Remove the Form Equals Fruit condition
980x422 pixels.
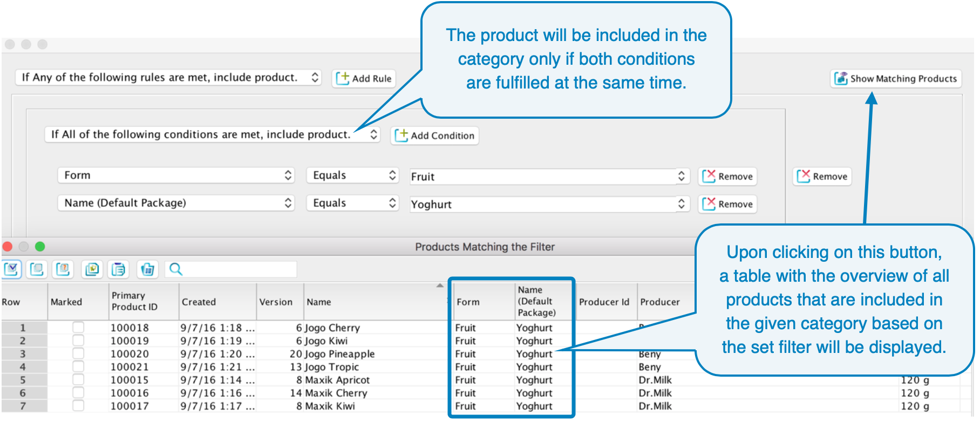(728, 176)
